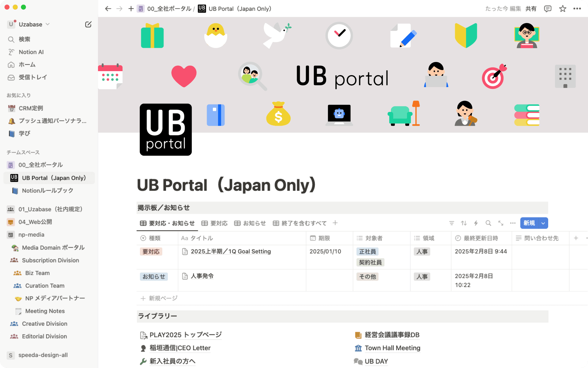This screenshot has width=588, height=368.
Task: Go to ホーム via the home icon
Action: tap(11, 65)
